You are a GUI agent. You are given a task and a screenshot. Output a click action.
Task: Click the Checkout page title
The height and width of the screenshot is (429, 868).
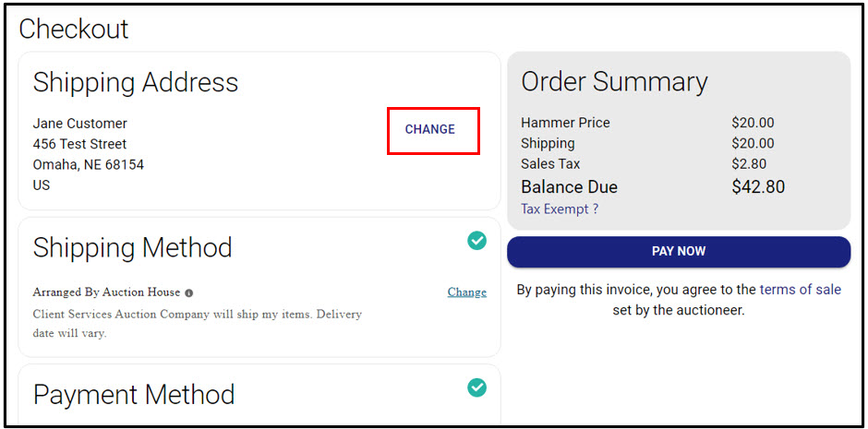coord(74,29)
